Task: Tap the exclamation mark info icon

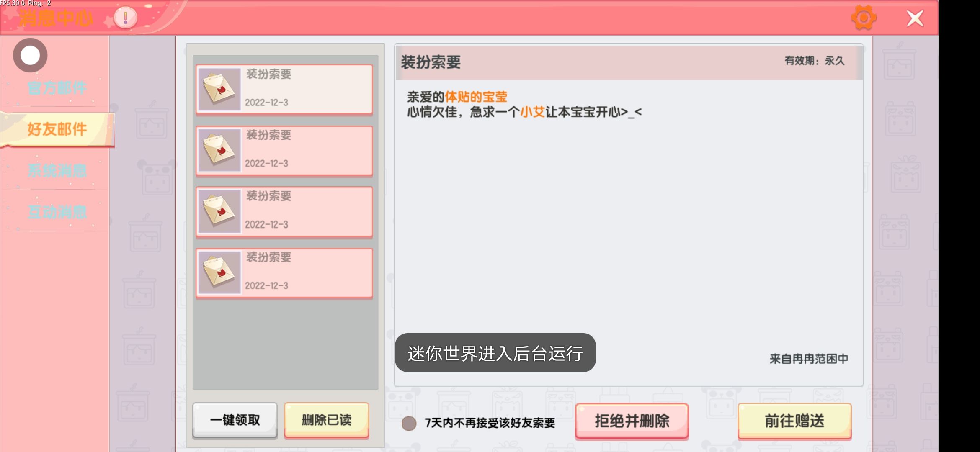Action: (x=125, y=18)
